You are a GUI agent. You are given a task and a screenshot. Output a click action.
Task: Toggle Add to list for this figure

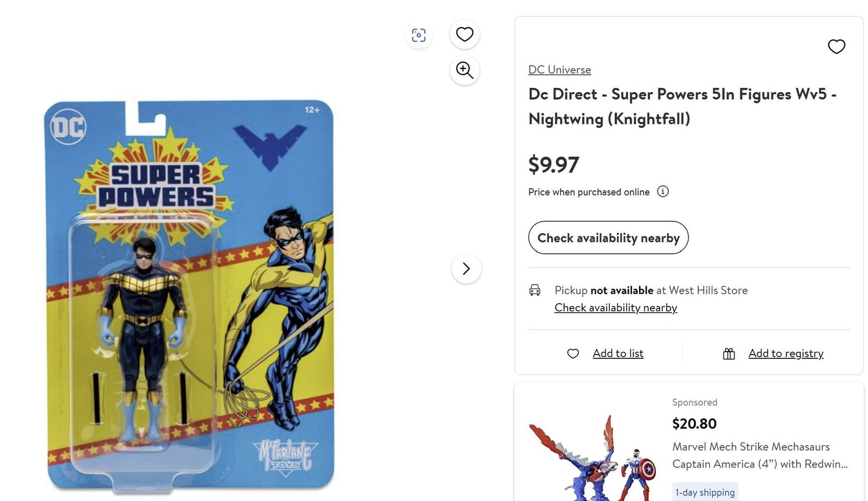point(618,353)
